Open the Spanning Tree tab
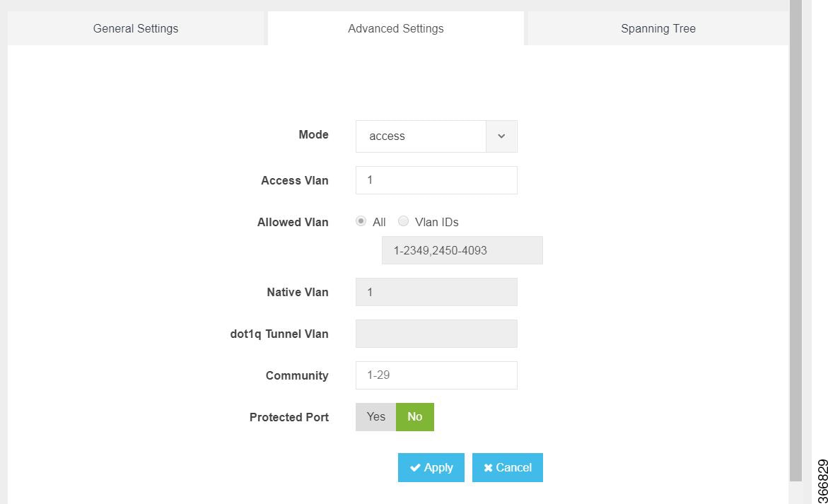 pyautogui.click(x=658, y=28)
